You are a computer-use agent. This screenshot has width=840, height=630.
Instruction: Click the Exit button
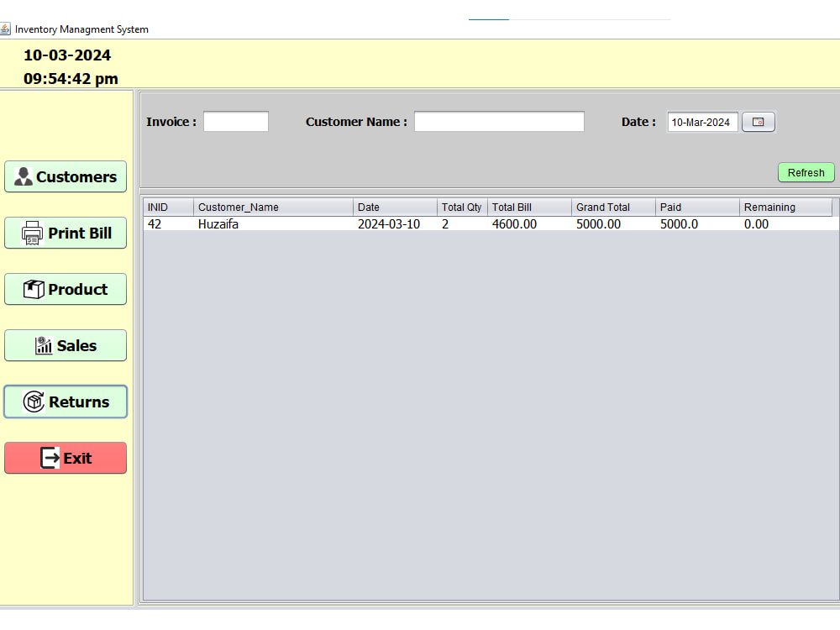(65, 458)
